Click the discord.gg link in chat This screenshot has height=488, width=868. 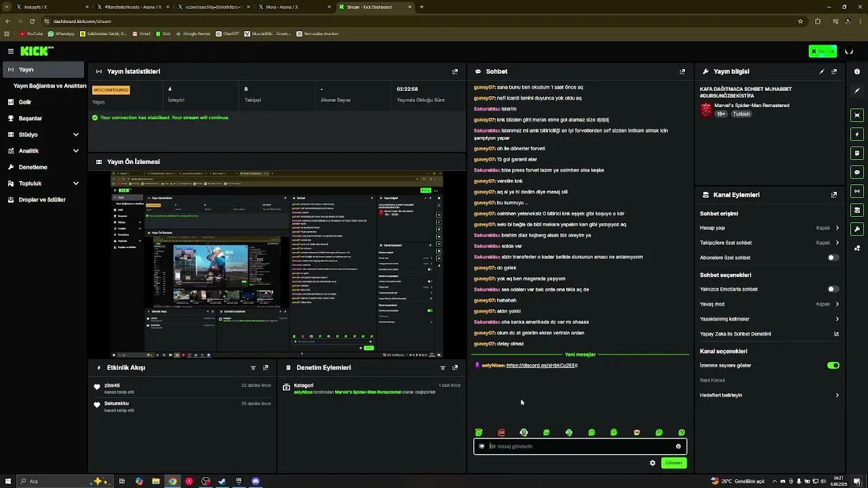[542, 365]
